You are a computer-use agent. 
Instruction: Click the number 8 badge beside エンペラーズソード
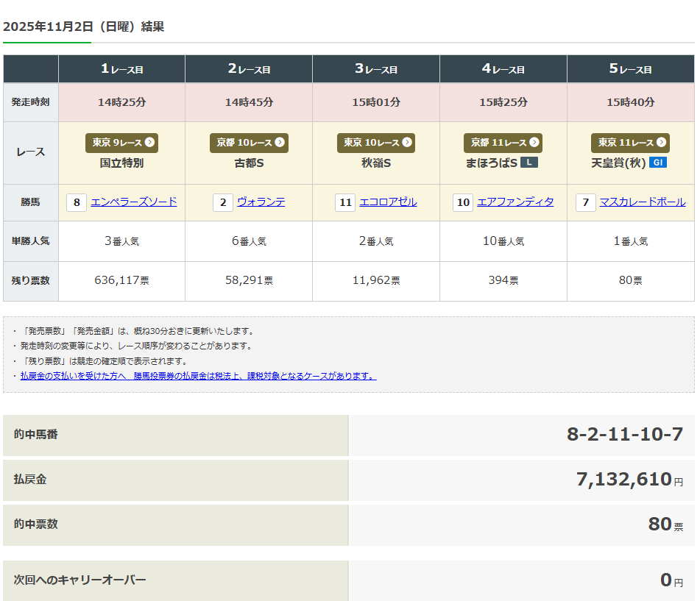[77, 202]
